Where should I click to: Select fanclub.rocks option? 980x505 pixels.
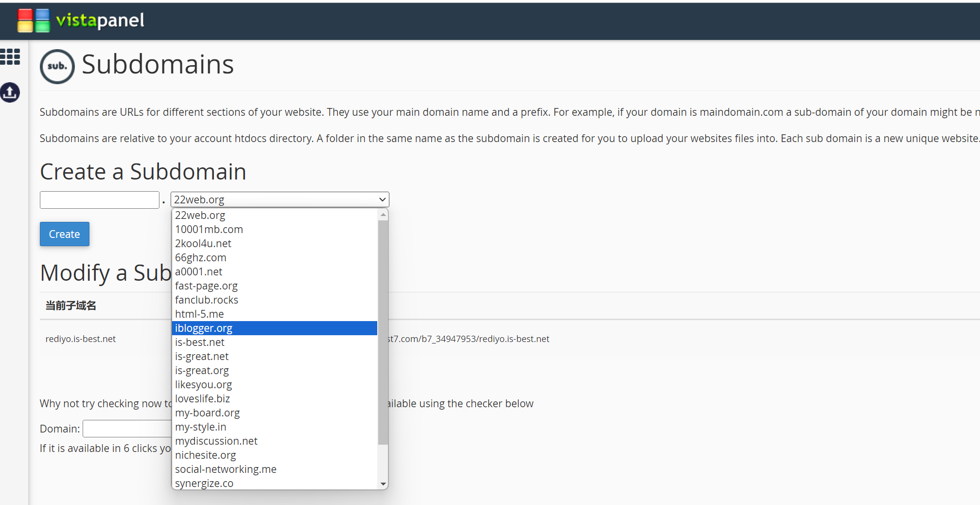coord(275,300)
